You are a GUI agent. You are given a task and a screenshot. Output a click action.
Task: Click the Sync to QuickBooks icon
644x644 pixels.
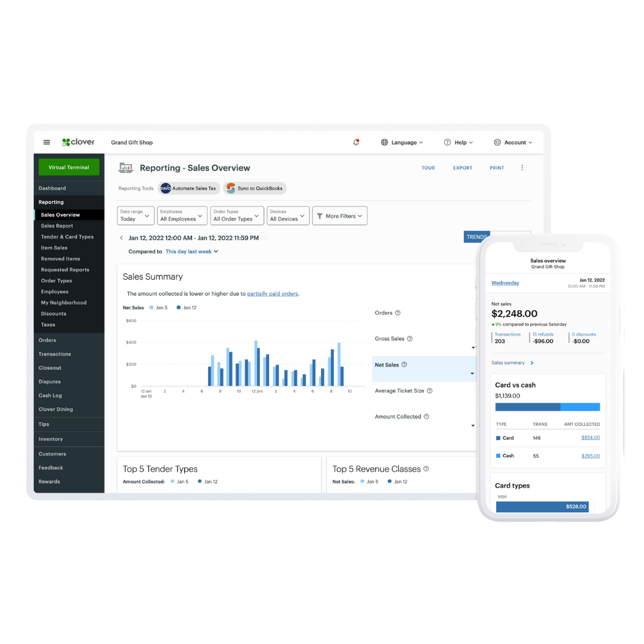(x=231, y=188)
